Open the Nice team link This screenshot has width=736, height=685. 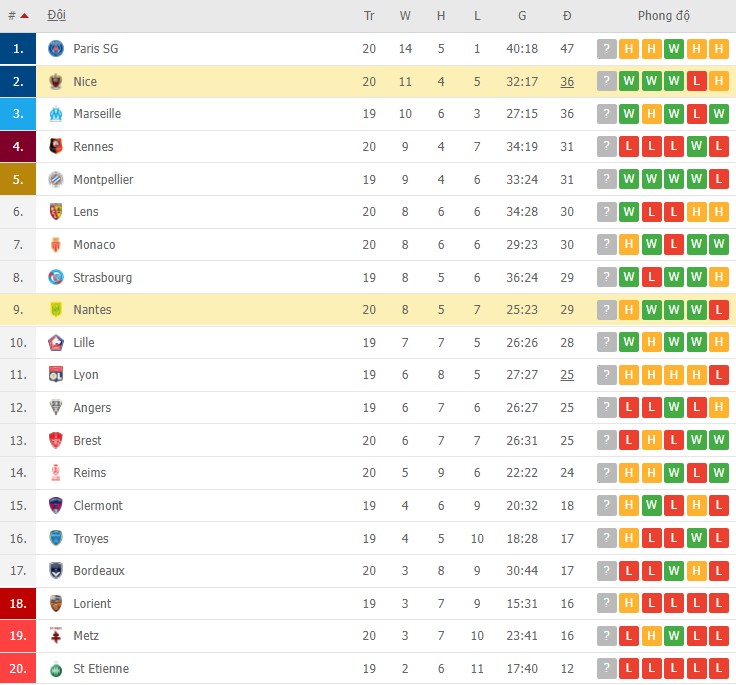coord(85,82)
